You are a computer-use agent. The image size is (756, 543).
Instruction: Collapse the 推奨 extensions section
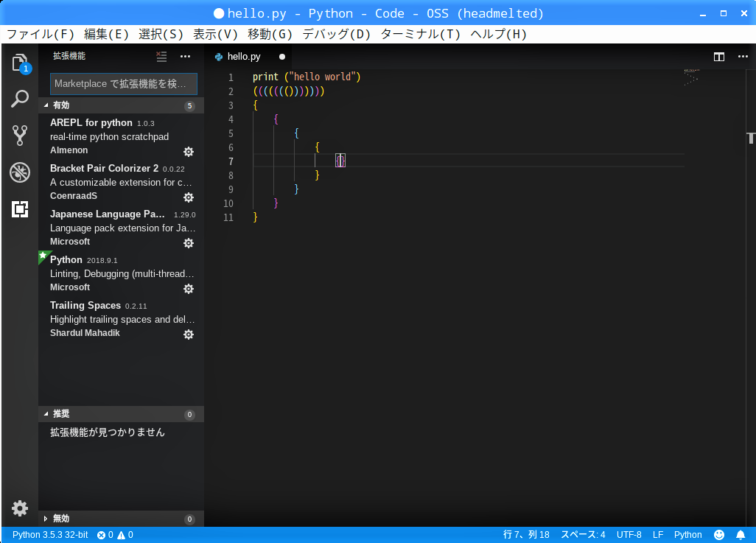click(x=121, y=414)
